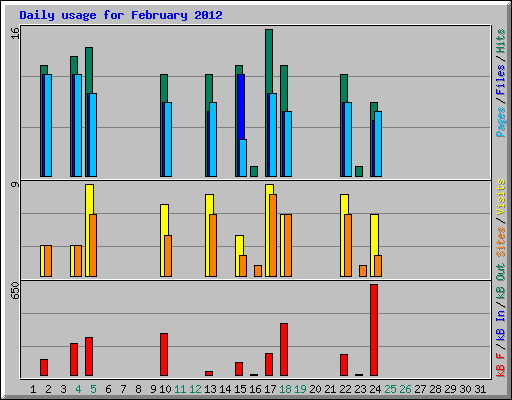
Task: Select the cyan Pages bar on day 22
Action: tap(348, 139)
